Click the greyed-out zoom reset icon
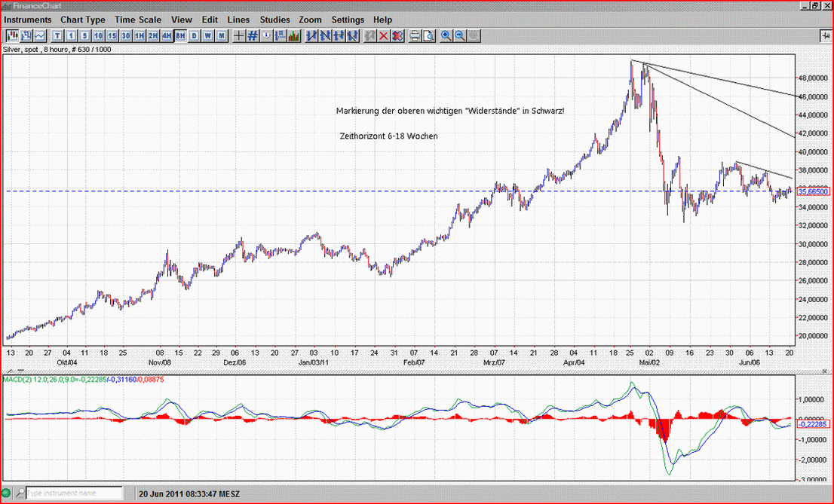 (474, 36)
